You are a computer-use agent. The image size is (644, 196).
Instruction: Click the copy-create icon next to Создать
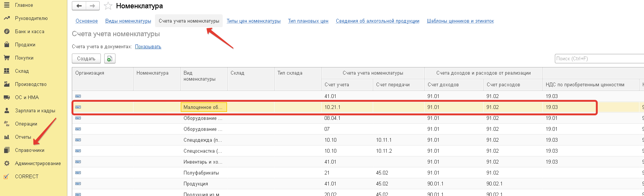tap(109, 58)
